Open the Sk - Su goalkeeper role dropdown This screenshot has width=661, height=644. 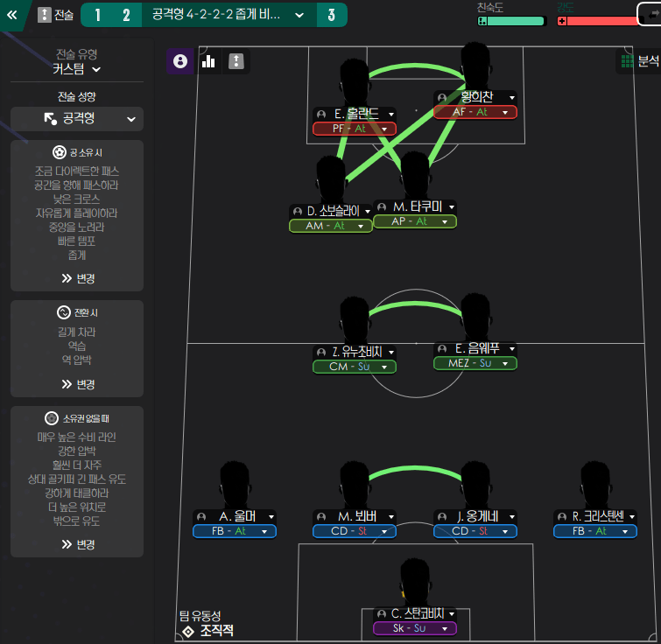tap(415, 629)
